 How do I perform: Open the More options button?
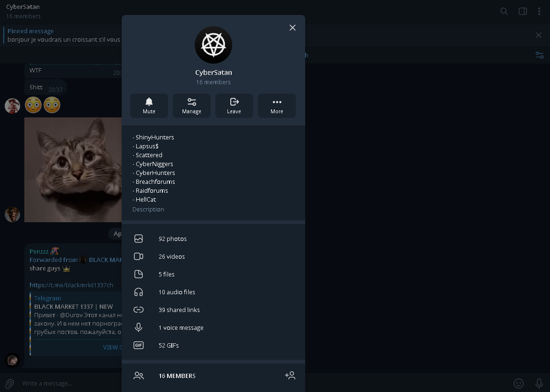pos(277,106)
